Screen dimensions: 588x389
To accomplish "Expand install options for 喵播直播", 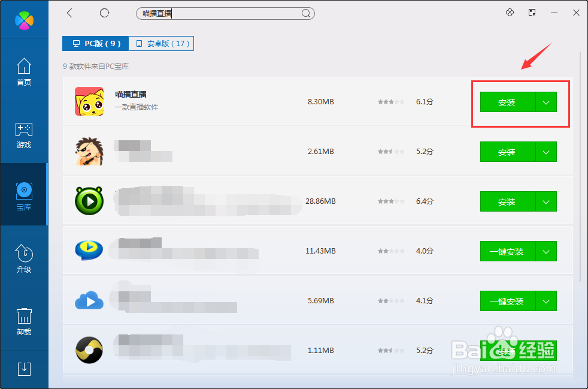I will click(546, 102).
